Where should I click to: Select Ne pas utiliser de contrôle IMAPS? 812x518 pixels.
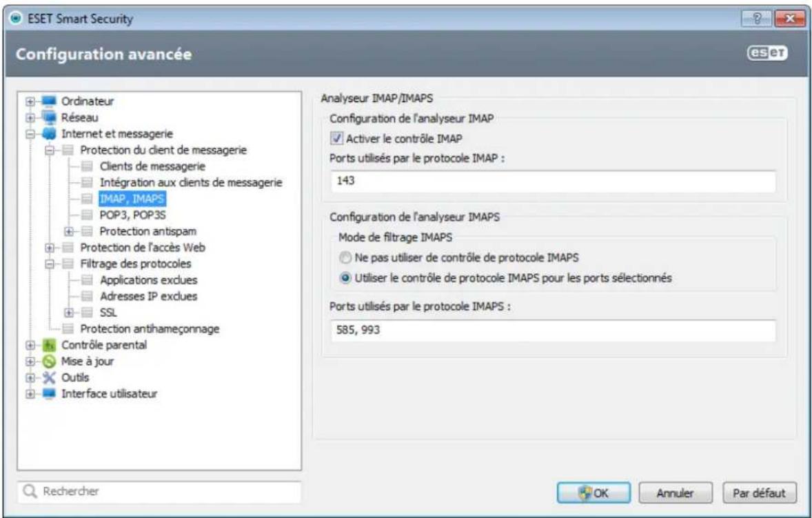point(345,257)
